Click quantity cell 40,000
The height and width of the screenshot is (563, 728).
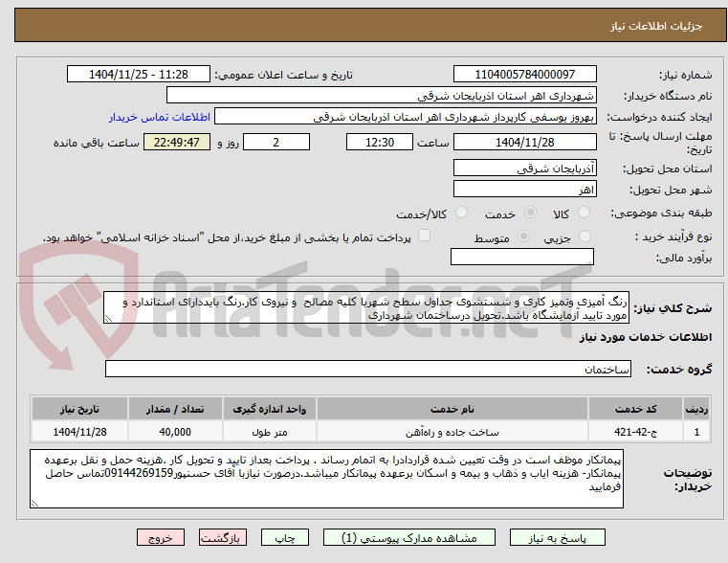pyautogui.click(x=175, y=432)
